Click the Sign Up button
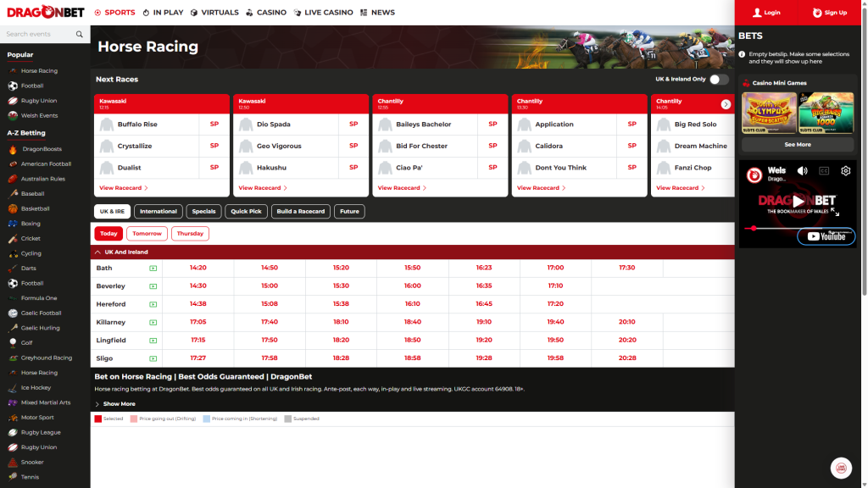Image resolution: width=868 pixels, height=488 pixels. tap(829, 12)
